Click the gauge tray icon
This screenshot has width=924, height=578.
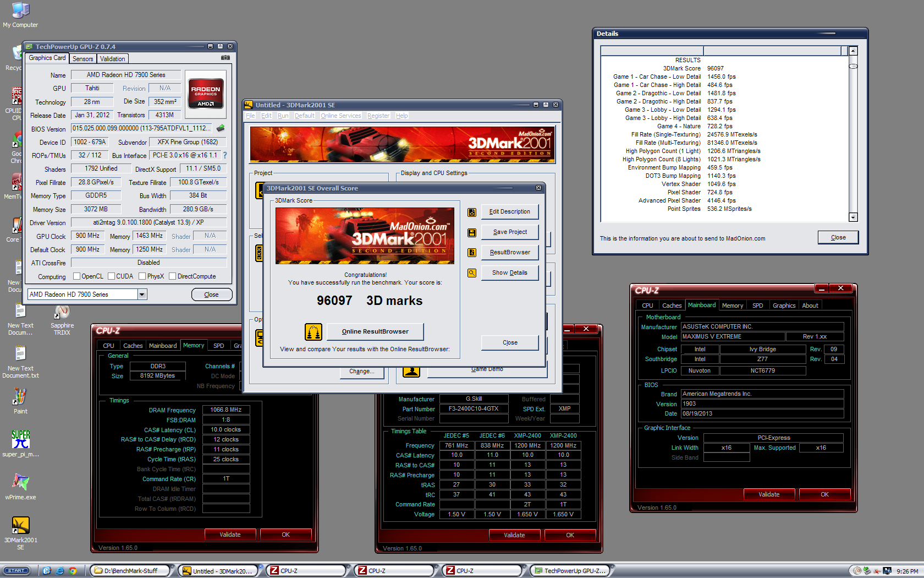coord(857,571)
